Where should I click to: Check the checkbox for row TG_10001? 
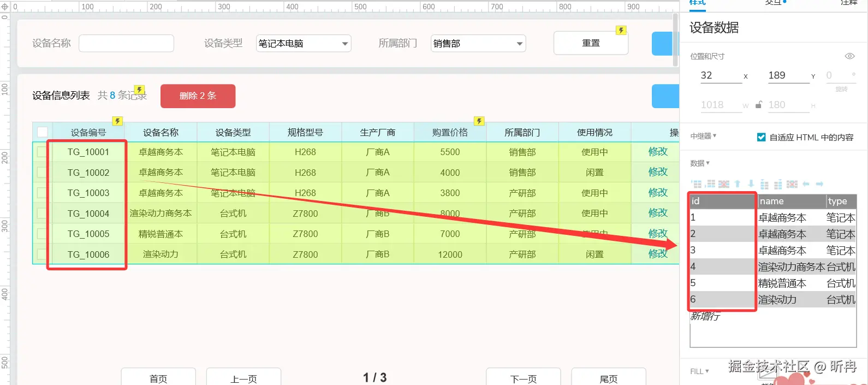click(42, 152)
